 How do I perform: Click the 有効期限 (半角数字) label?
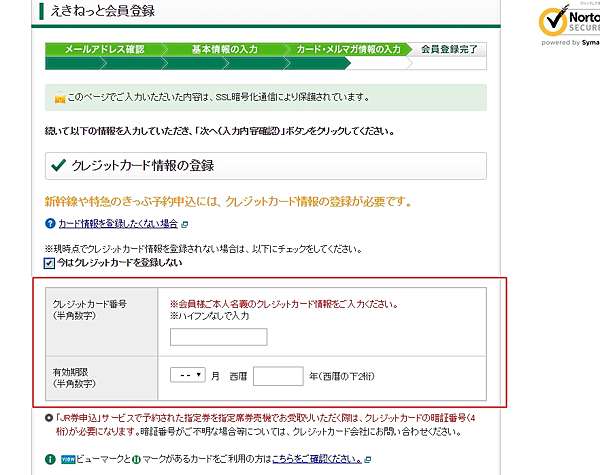click(74, 377)
